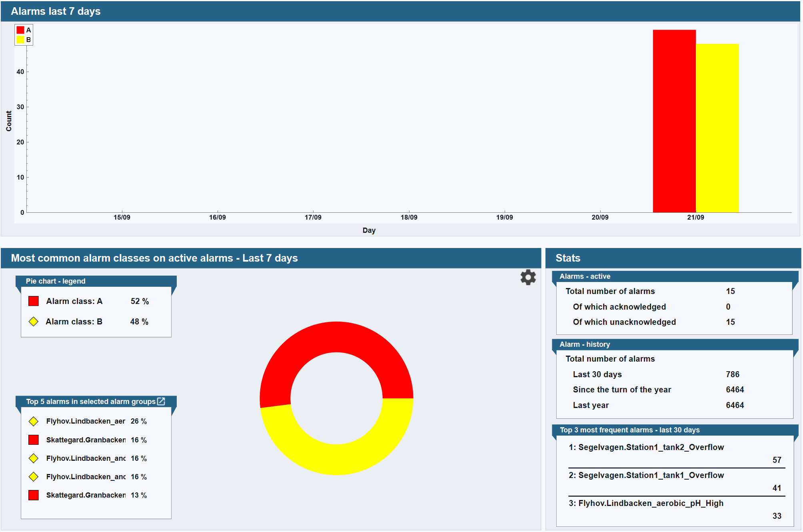The image size is (803, 532).
Task: Click the 15/09 axis label
Action: point(122,217)
